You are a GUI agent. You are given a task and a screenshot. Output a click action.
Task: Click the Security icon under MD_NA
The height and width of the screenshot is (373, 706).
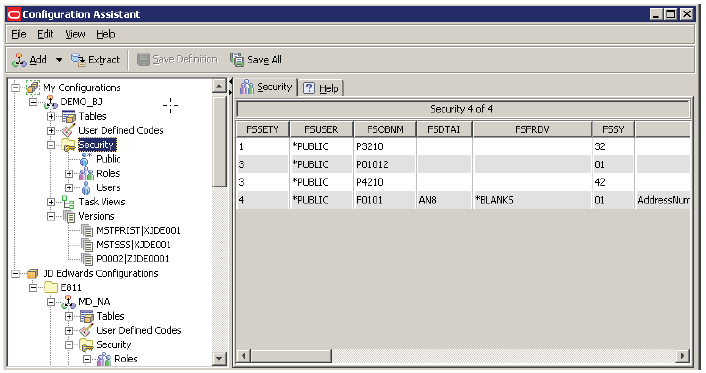pos(86,345)
